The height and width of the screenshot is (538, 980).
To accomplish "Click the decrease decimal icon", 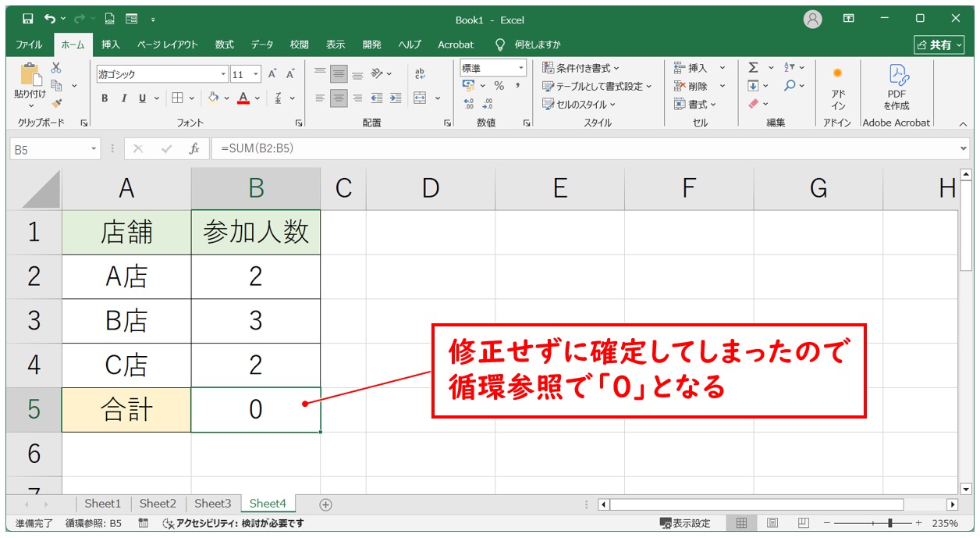I will tap(488, 103).
